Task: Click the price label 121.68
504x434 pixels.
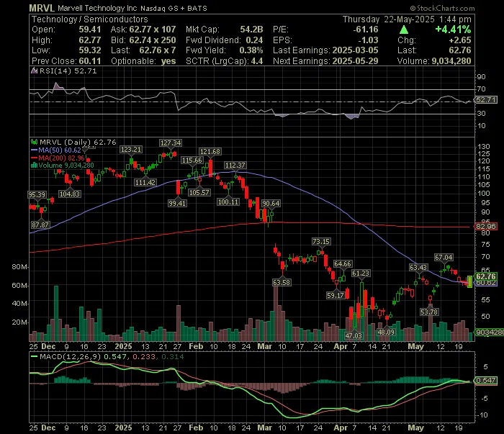Action: (210, 152)
